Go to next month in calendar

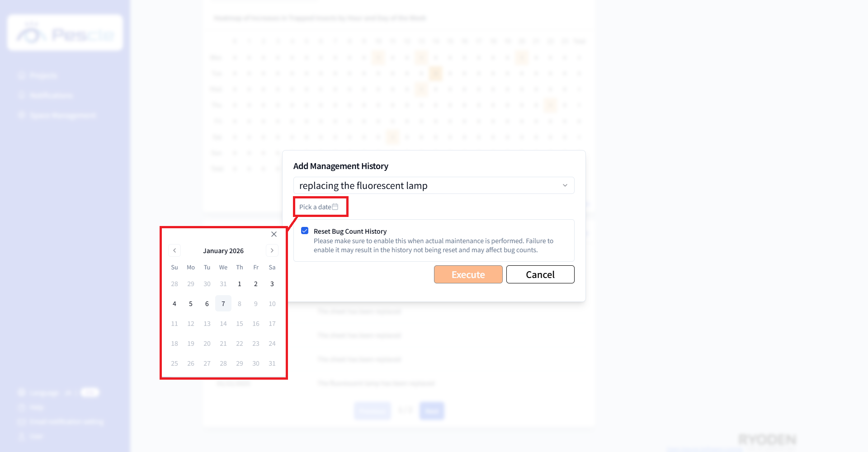coord(272,250)
